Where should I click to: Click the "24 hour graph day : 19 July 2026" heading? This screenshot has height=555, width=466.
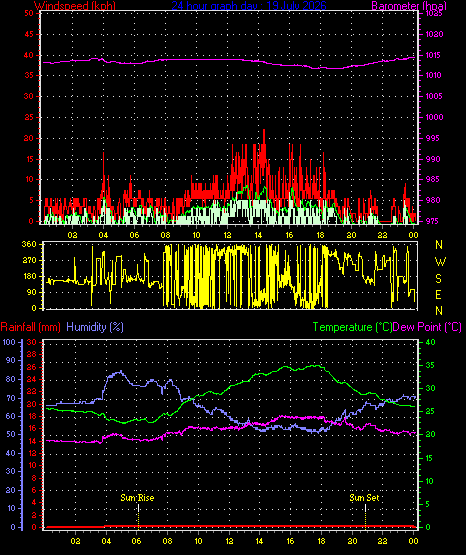(x=249, y=6)
